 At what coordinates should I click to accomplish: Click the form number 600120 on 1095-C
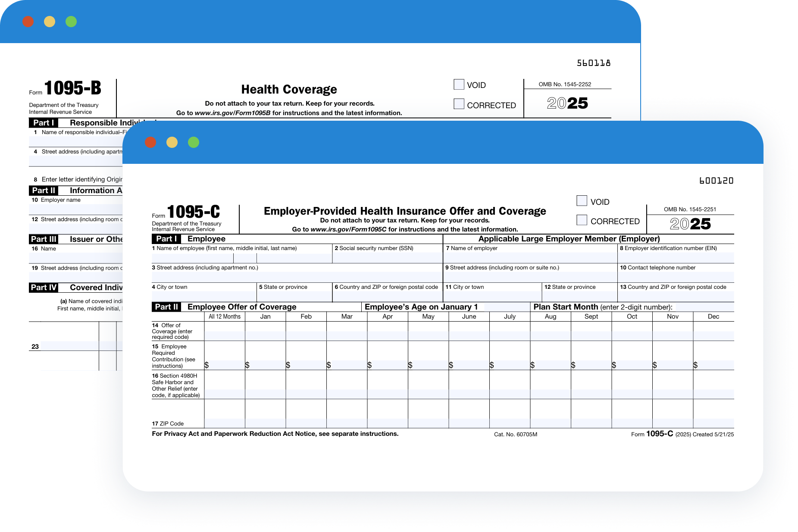click(x=716, y=181)
